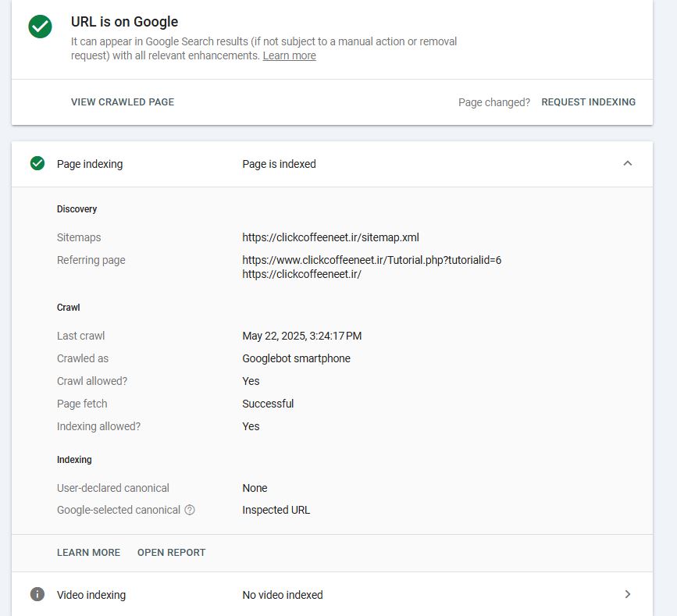Click the Crawl allowed? field label
This screenshot has height=616, width=677.
pos(92,381)
